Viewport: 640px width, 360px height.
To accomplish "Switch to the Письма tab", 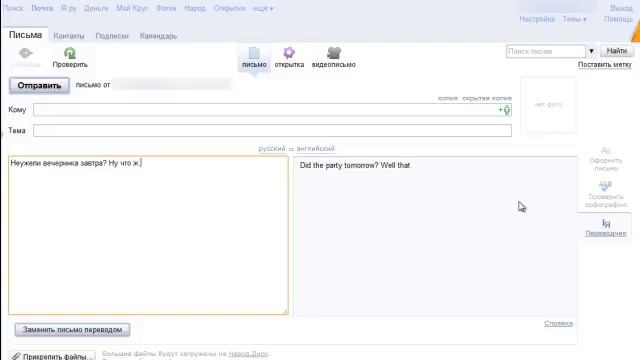I will tap(25, 35).
